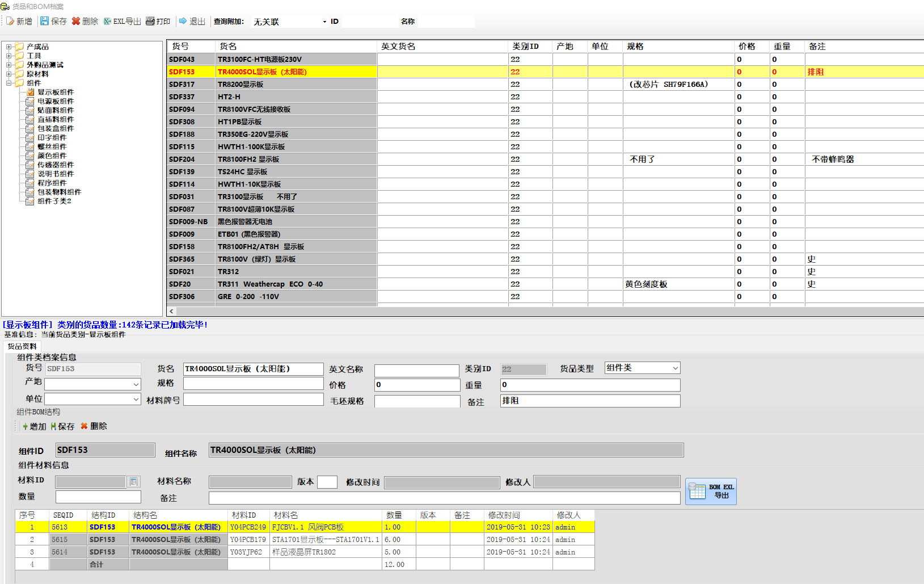Expand the 外购品测试 tree node
The width and height of the screenshot is (924, 584).
[x=9, y=65]
